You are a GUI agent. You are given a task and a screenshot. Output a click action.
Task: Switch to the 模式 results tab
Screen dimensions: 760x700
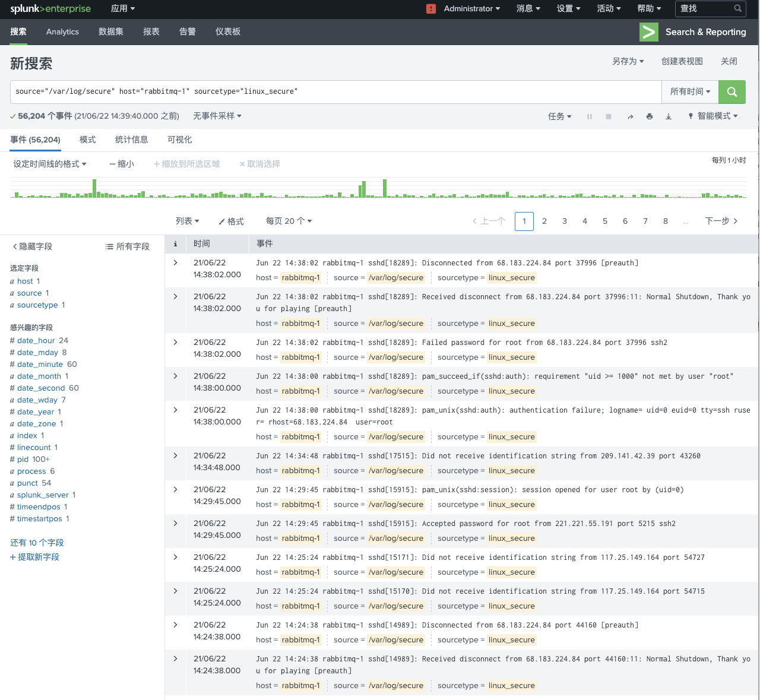(88, 140)
